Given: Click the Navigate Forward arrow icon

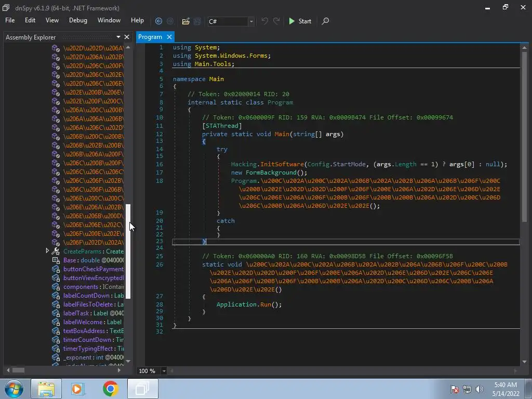Looking at the screenshot, I should (169, 21).
